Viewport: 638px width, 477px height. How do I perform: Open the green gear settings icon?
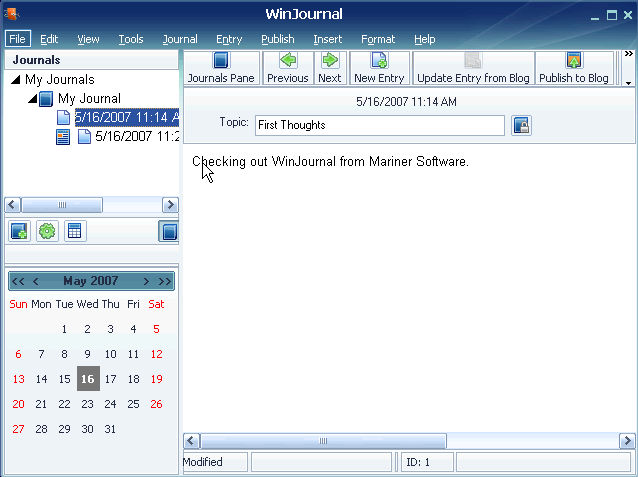tap(47, 231)
